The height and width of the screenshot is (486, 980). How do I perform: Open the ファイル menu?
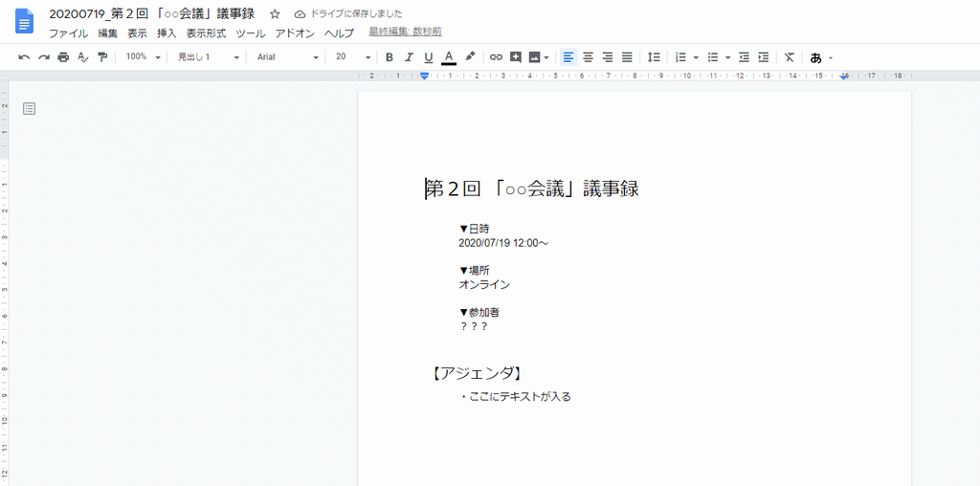click(x=68, y=33)
